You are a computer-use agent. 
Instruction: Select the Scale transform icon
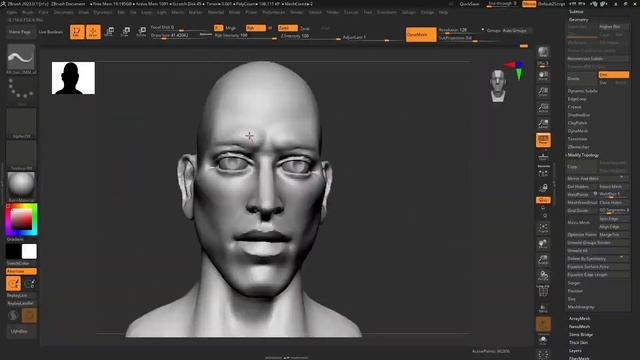[125, 32]
